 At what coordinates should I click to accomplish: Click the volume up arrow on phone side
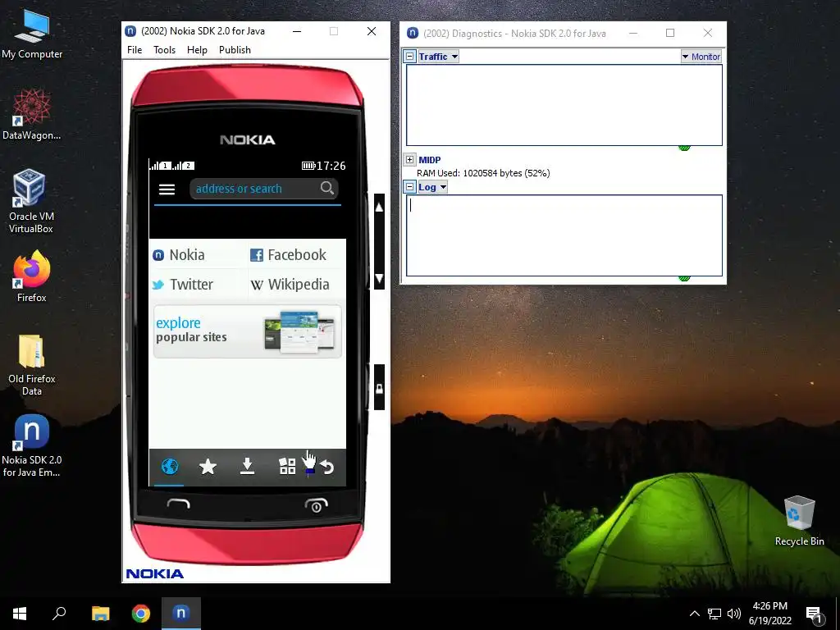point(379,208)
